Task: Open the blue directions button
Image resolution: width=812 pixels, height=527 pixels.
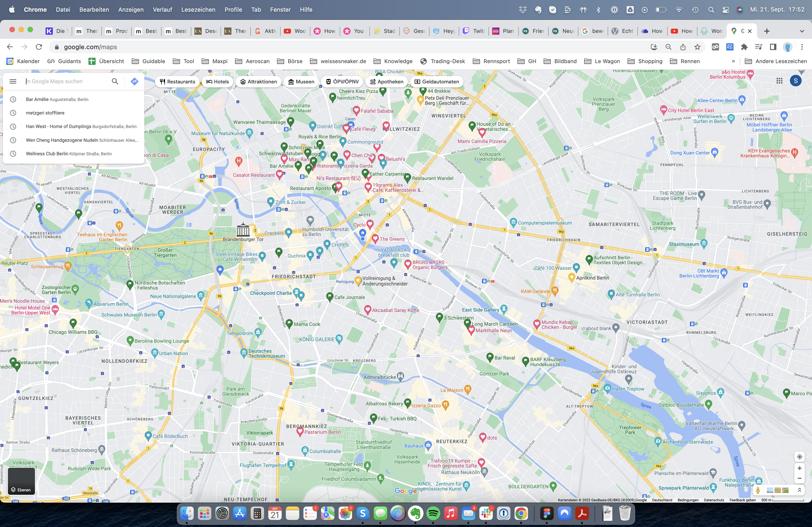Action: pos(134,81)
